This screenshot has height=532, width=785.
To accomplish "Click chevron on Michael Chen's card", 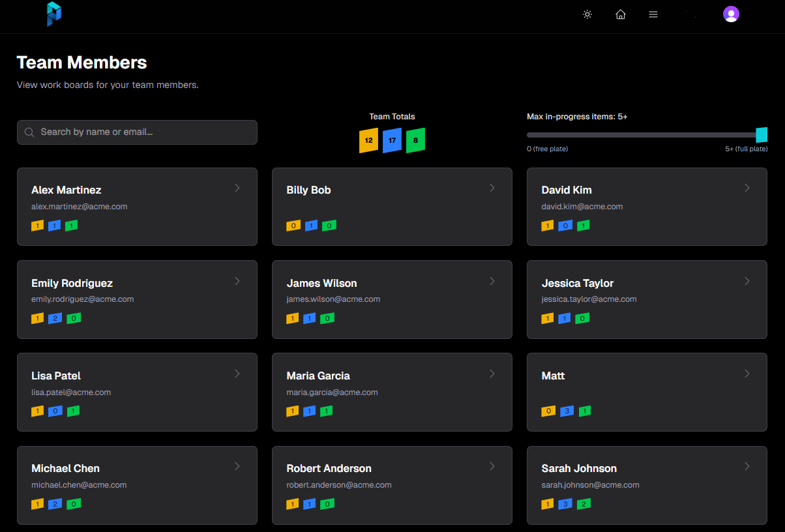I will pyautogui.click(x=237, y=466).
